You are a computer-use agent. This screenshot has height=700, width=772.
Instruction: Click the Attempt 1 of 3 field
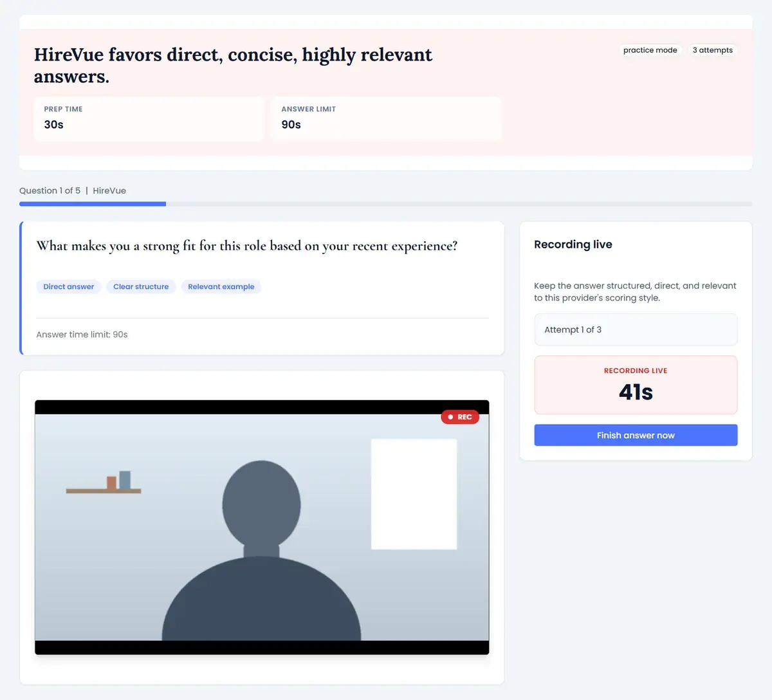[x=636, y=329]
